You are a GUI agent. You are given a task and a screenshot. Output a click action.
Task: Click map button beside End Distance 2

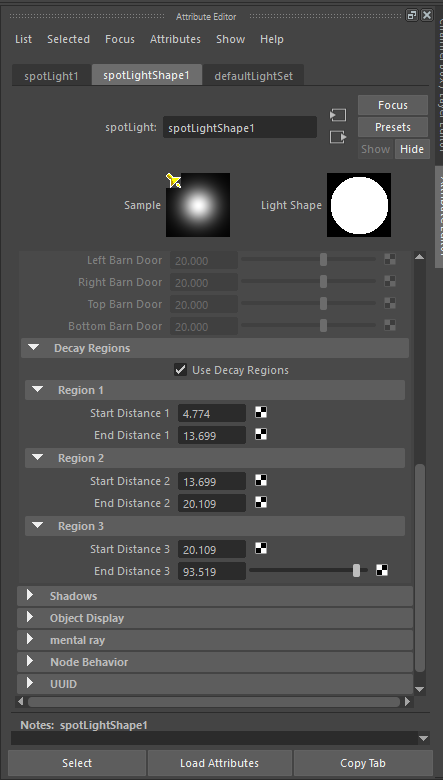coord(261,502)
